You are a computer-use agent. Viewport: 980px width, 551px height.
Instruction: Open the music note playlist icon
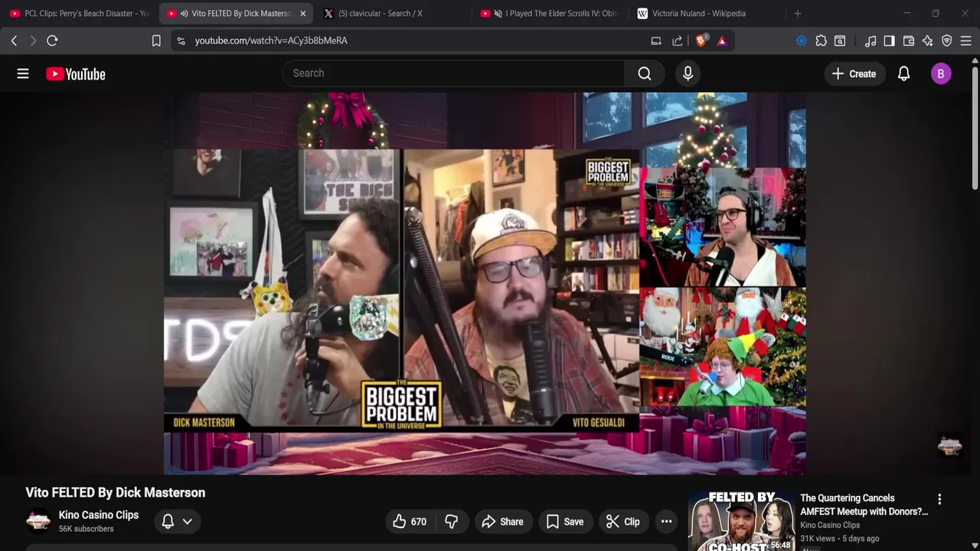[x=871, y=41]
